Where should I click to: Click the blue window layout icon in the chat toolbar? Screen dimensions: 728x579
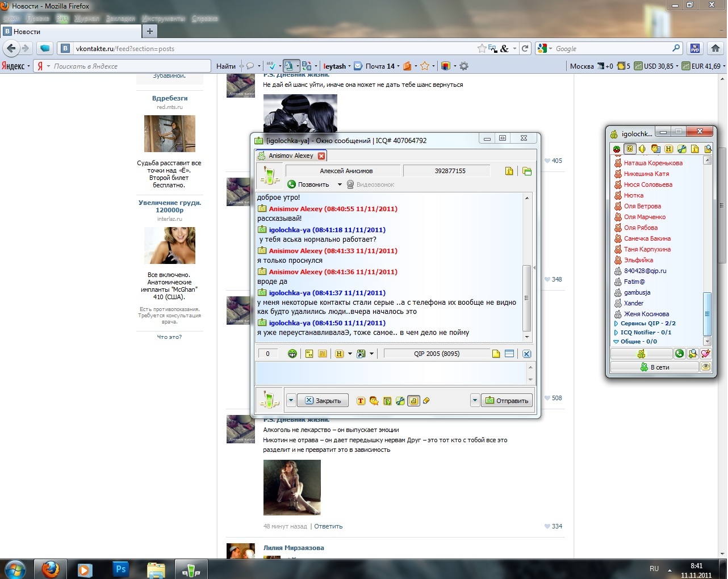(509, 354)
